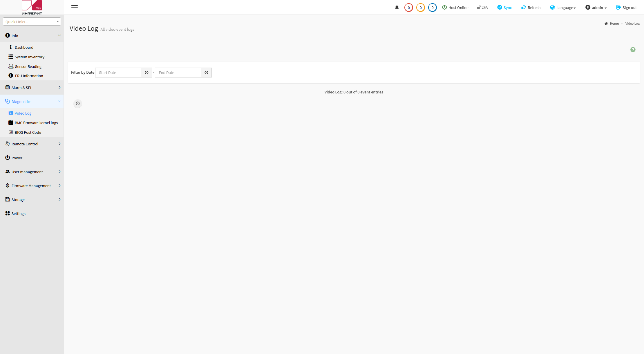Image resolution: width=644 pixels, height=354 pixels.
Task: Click the Start Date input field
Action: (x=118, y=73)
